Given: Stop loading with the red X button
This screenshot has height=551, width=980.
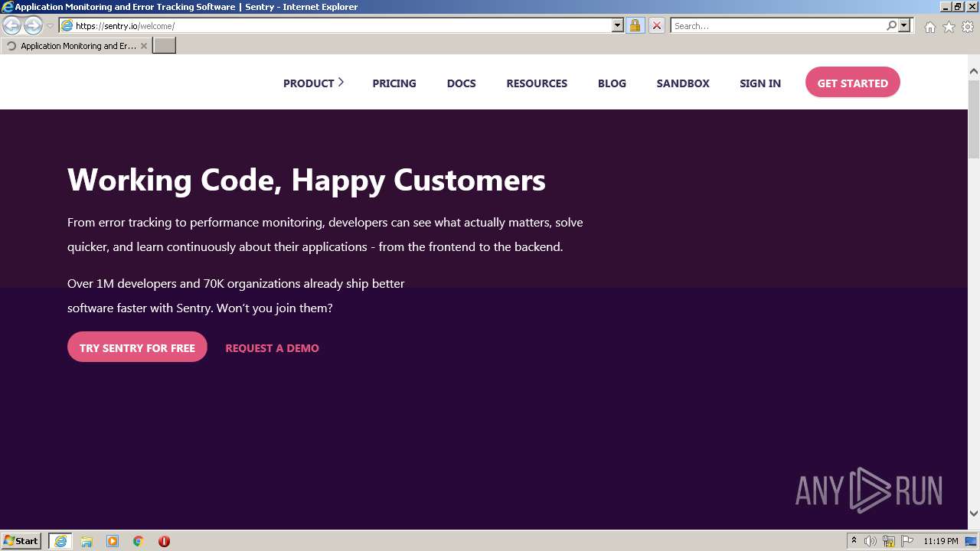Looking at the screenshot, I should pos(657,26).
